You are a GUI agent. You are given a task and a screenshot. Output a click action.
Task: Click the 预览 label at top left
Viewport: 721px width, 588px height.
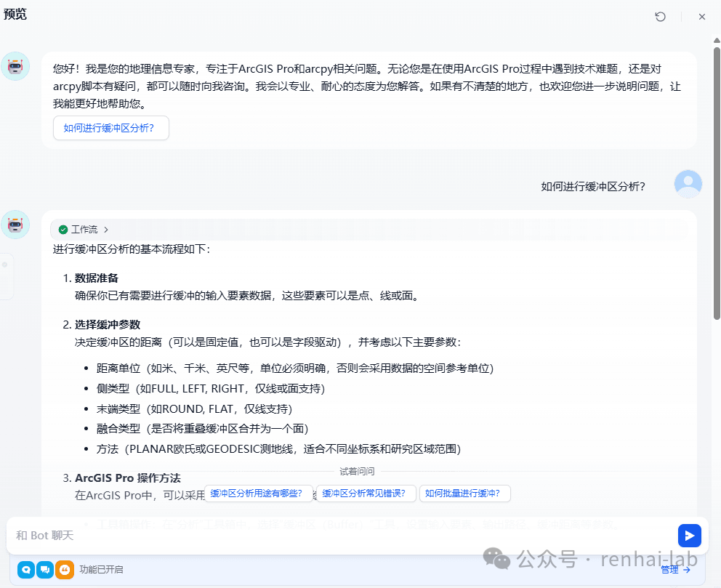pos(15,13)
